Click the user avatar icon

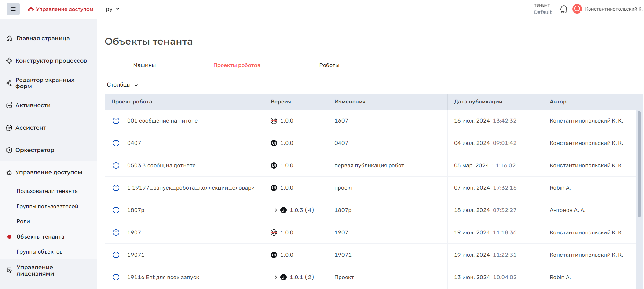coord(577,9)
